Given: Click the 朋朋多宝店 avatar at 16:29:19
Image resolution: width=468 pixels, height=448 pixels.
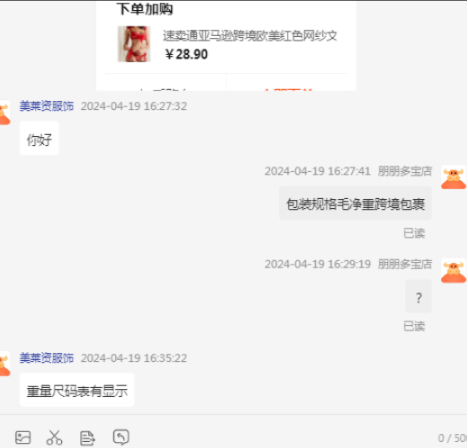Looking at the screenshot, I should point(453,271).
